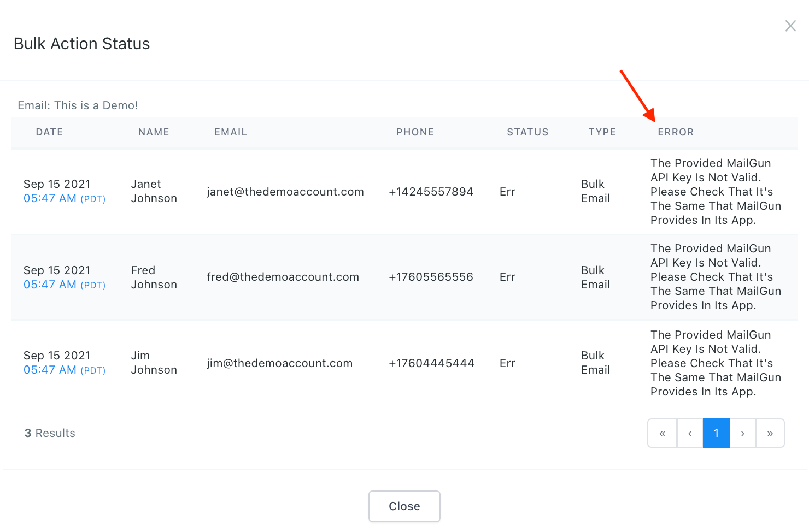Jump to last page using double-right arrow
This screenshot has height=532, width=809.
(770, 433)
